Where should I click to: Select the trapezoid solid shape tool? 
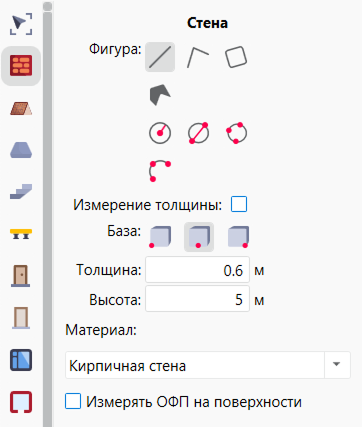click(x=21, y=150)
